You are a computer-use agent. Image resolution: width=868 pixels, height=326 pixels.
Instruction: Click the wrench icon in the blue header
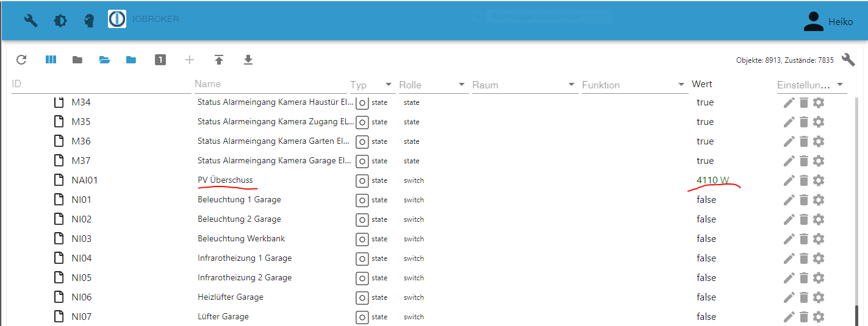point(31,21)
